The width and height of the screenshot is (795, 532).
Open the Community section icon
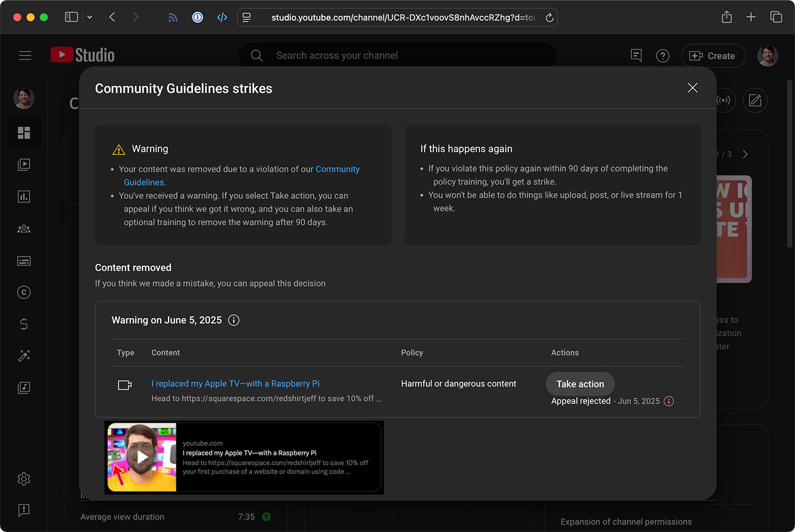24,228
